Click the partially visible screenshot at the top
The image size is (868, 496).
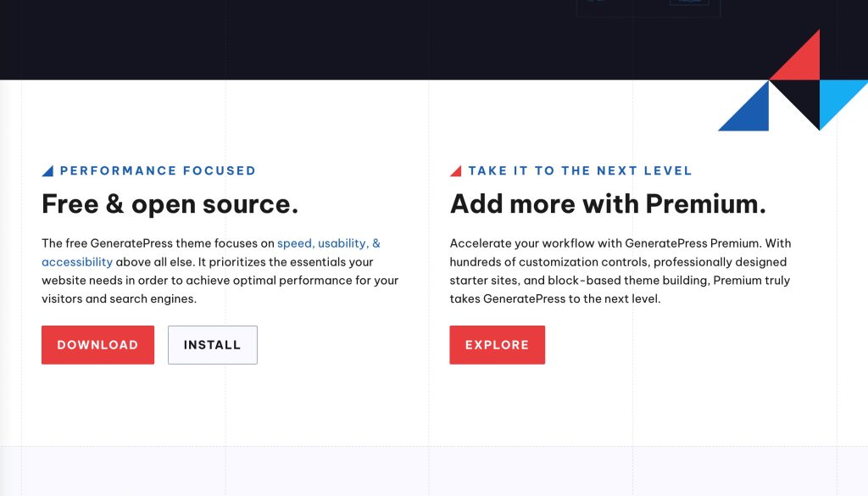[648, 7]
